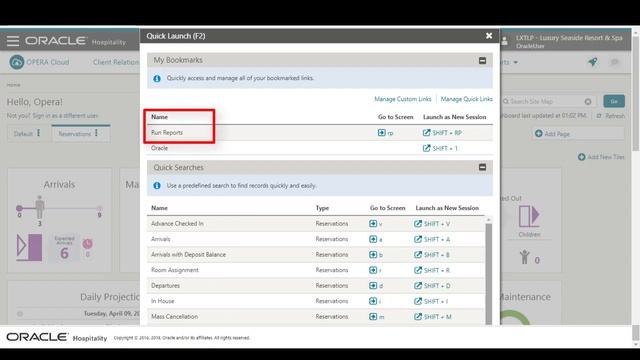The height and width of the screenshot is (360, 640).
Task: Go to screen for Arrivals with Deposit Balance
Action: (373, 255)
